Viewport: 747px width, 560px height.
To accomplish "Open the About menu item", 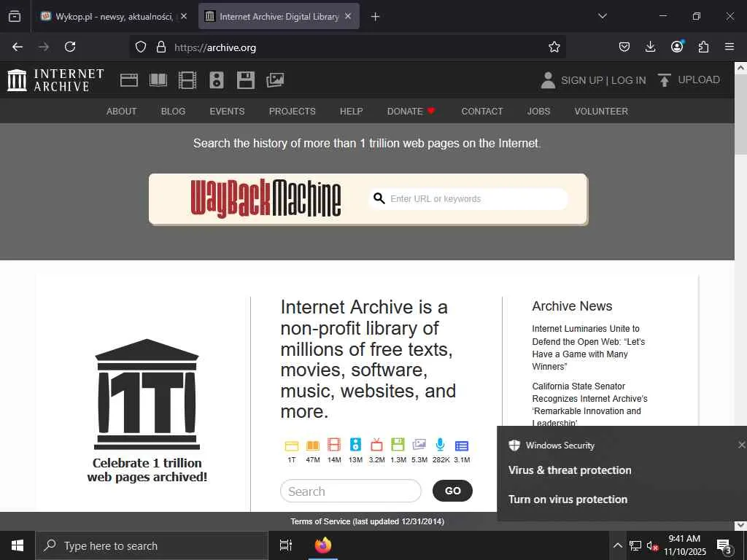I will pos(122,111).
